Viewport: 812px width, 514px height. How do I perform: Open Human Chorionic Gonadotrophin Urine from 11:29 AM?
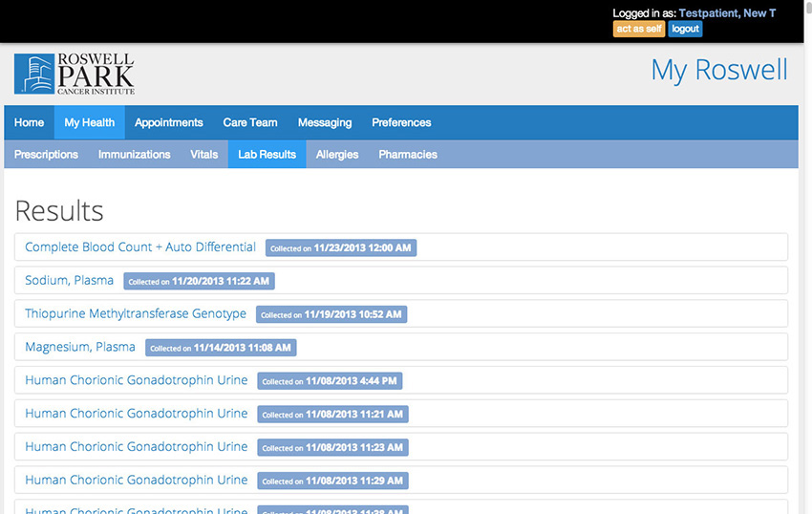point(137,480)
